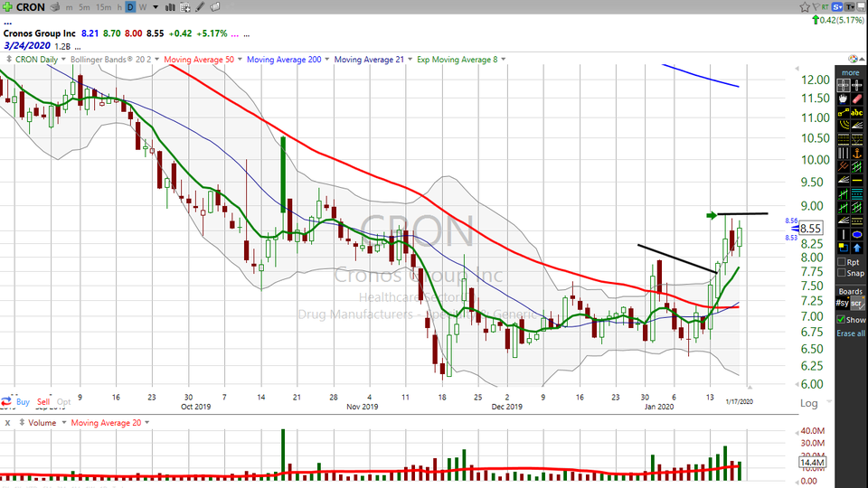The height and width of the screenshot is (488, 868).
Task: Select the yellow arcs drawing tool
Action: tap(844, 126)
